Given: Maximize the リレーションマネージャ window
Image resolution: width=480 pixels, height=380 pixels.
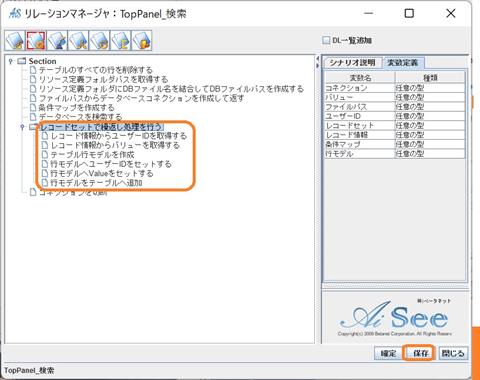Looking at the screenshot, I should 409,13.
